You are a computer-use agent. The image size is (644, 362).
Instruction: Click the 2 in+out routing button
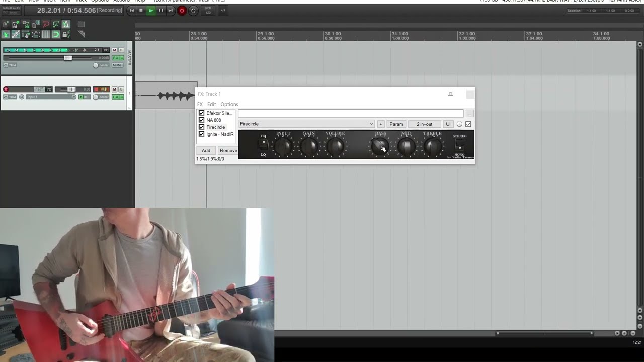(x=424, y=124)
